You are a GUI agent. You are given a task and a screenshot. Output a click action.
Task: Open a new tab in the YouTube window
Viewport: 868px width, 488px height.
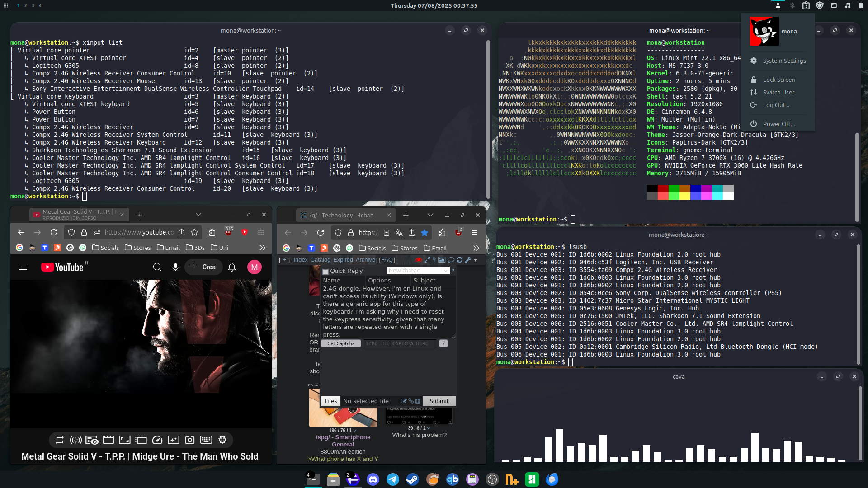point(139,215)
